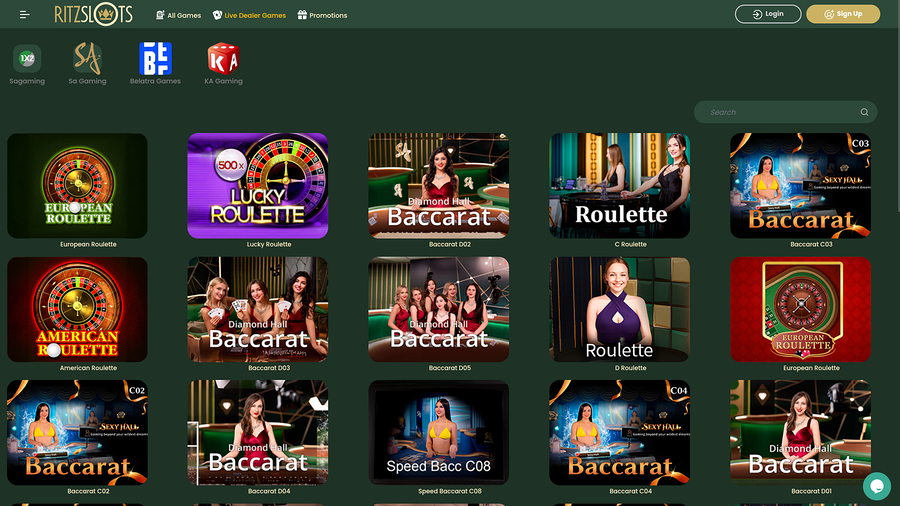Select the KA Gaming provider icon
The width and height of the screenshot is (900, 506).
point(223,59)
